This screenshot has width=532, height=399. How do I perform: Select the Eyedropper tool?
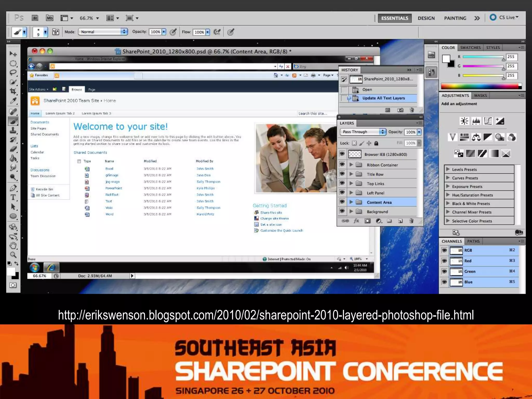pyautogui.click(x=13, y=101)
